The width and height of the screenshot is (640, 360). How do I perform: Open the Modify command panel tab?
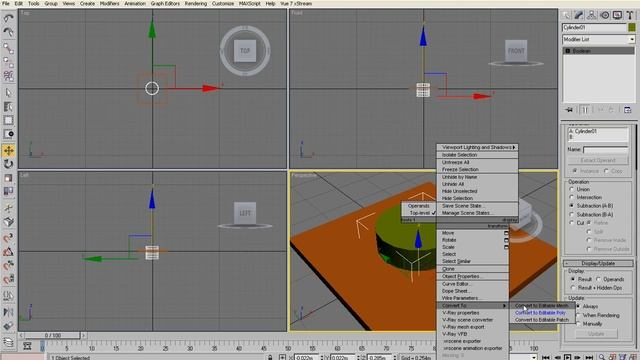point(579,16)
